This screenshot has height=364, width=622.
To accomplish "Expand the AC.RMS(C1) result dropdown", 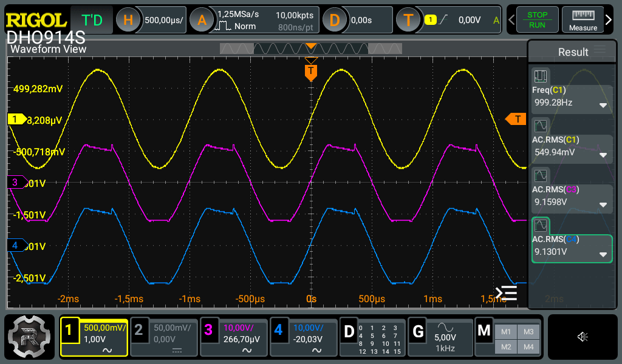I will (603, 155).
